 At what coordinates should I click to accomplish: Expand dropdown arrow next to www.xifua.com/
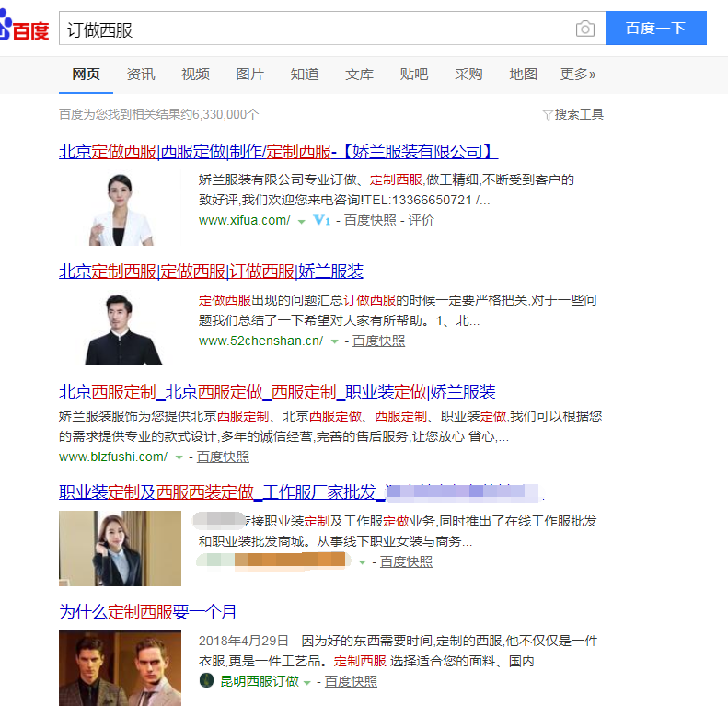(x=301, y=222)
